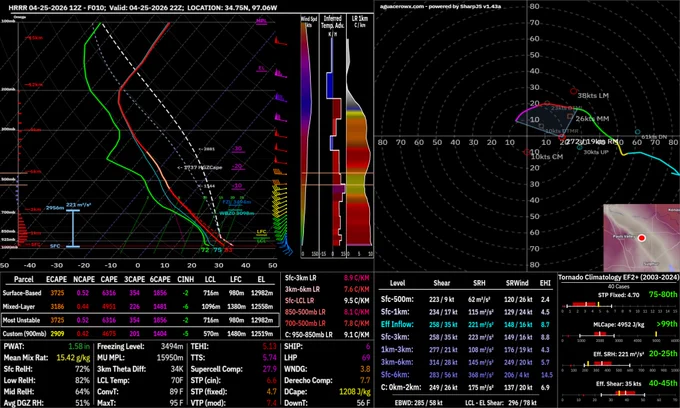This screenshot has width=680, height=408.
Task: Click the DCape 1208 J/kg value
Action: coord(355,392)
